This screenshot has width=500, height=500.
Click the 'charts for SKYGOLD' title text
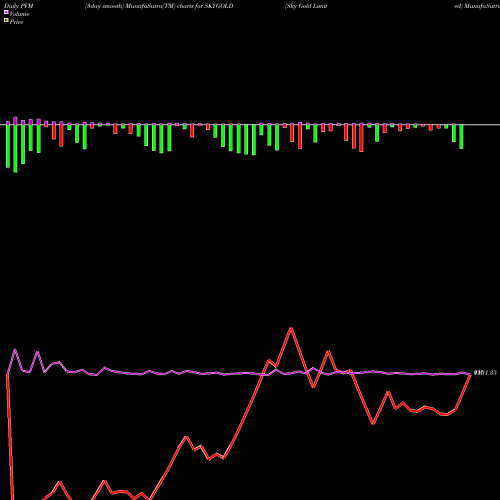tap(205, 6)
